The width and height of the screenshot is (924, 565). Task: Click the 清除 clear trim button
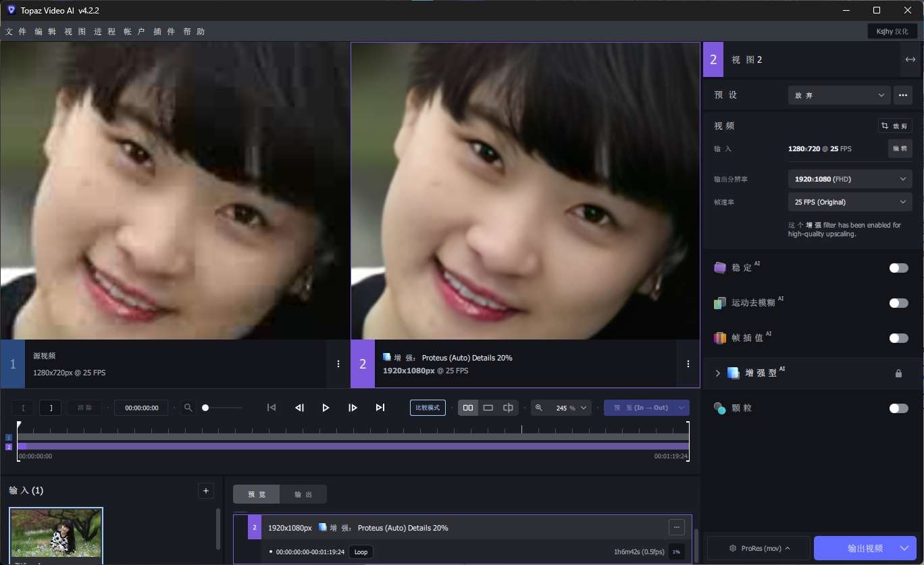pyautogui.click(x=84, y=408)
